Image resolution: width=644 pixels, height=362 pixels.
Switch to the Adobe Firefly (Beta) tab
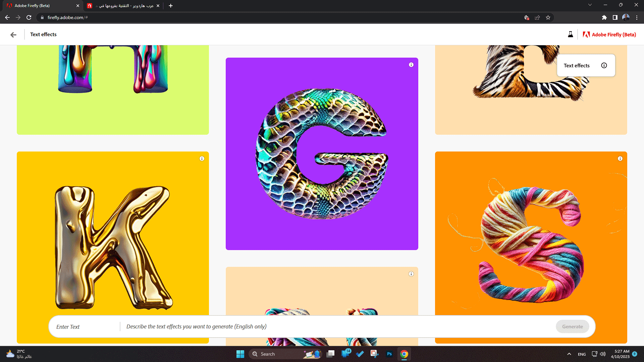(x=42, y=6)
